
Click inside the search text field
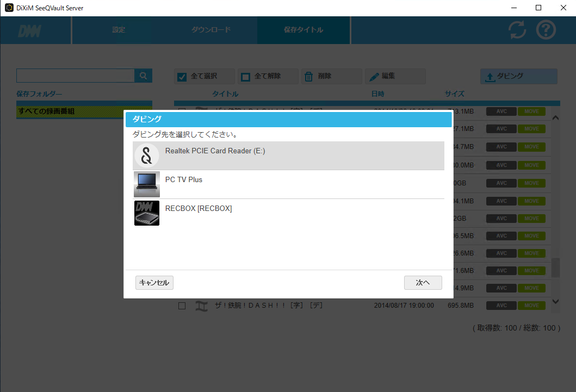75,76
